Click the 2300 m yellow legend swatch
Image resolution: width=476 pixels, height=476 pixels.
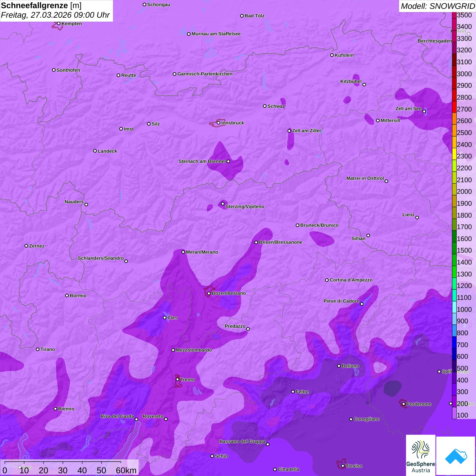pos(454,154)
